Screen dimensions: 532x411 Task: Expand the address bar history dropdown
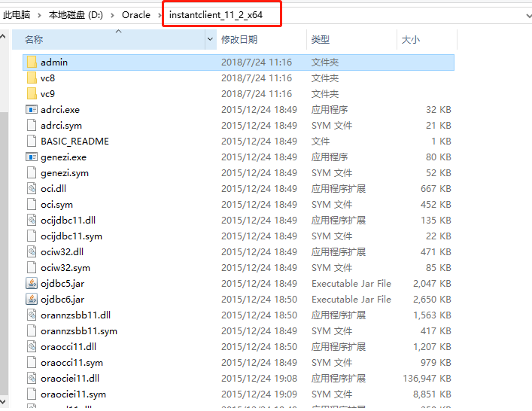pyautogui.click(x=528, y=16)
